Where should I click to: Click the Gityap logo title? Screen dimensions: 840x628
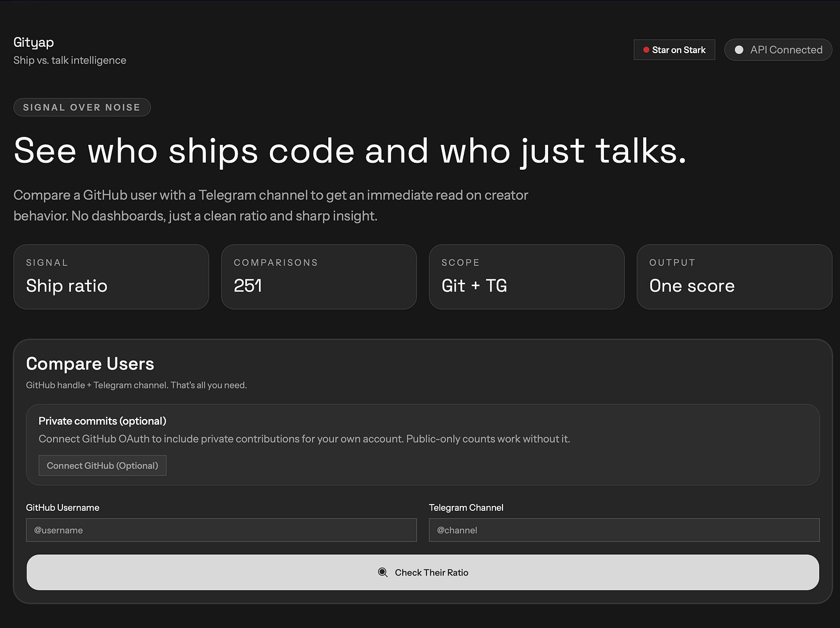coord(33,42)
